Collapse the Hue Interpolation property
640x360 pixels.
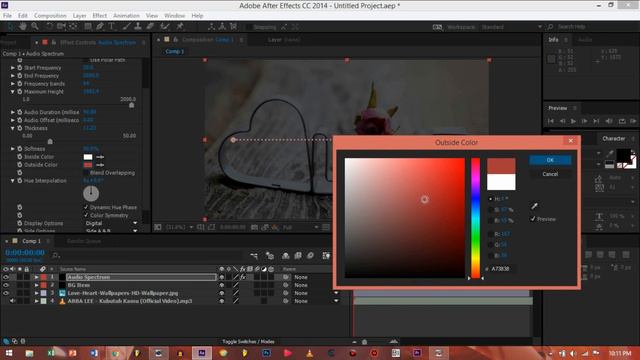[13, 180]
